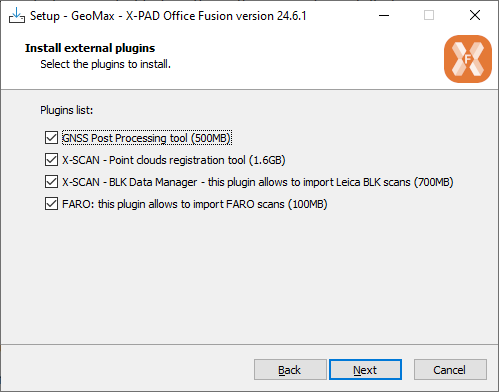Uncheck the GNSS Post Processing tool checkbox
Screen dimensions: 499x392
(x=51, y=138)
